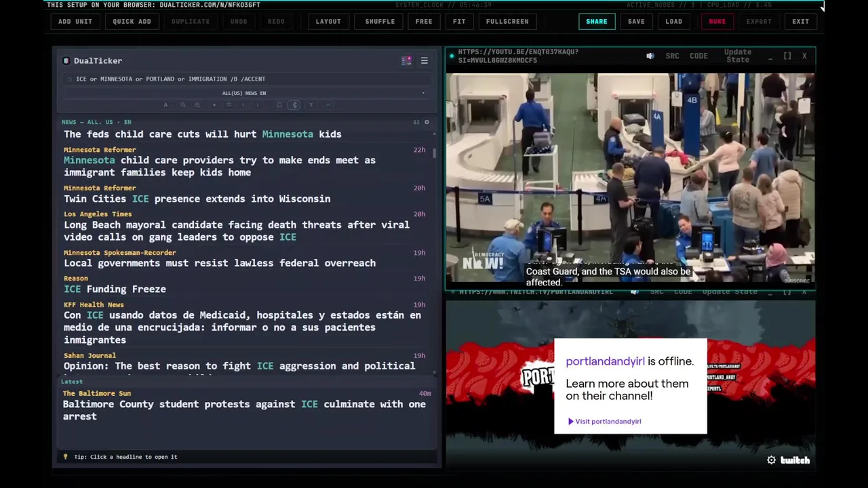The image size is (868, 488).
Task: Click the previous headline arrow icon
Action: click(x=243, y=105)
